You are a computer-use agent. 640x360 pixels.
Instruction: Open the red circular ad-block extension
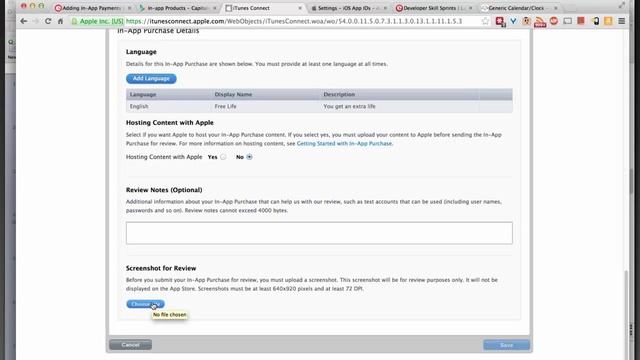554,21
